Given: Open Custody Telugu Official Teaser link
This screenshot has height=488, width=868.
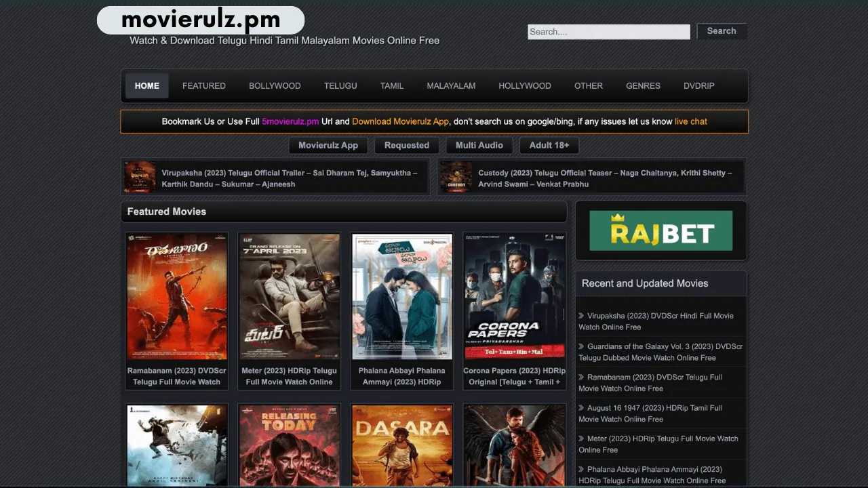Looking at the screenshot, I should point(605,178).
